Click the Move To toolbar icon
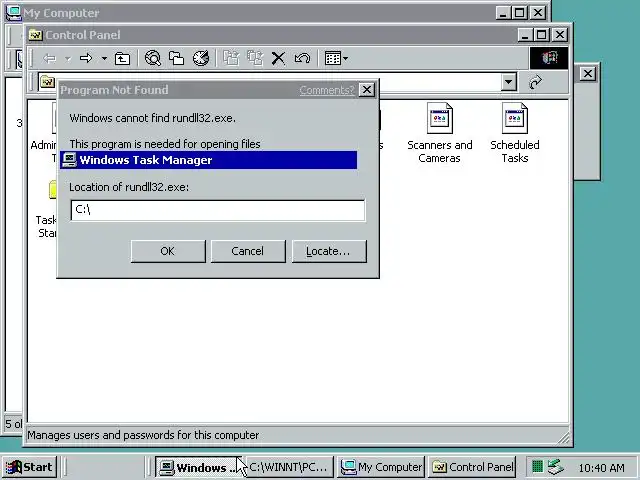The image size is (640, 480). (231, 58)
